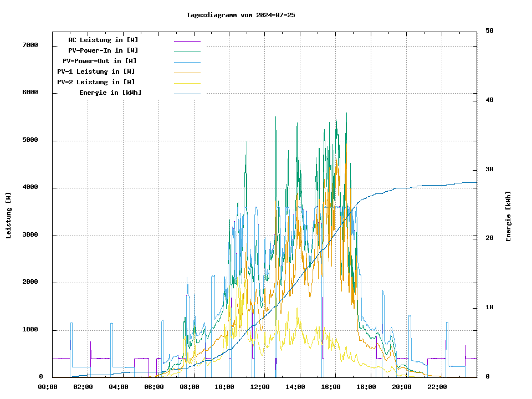Select the 06:00 time axis label

[x=154, y=387]
